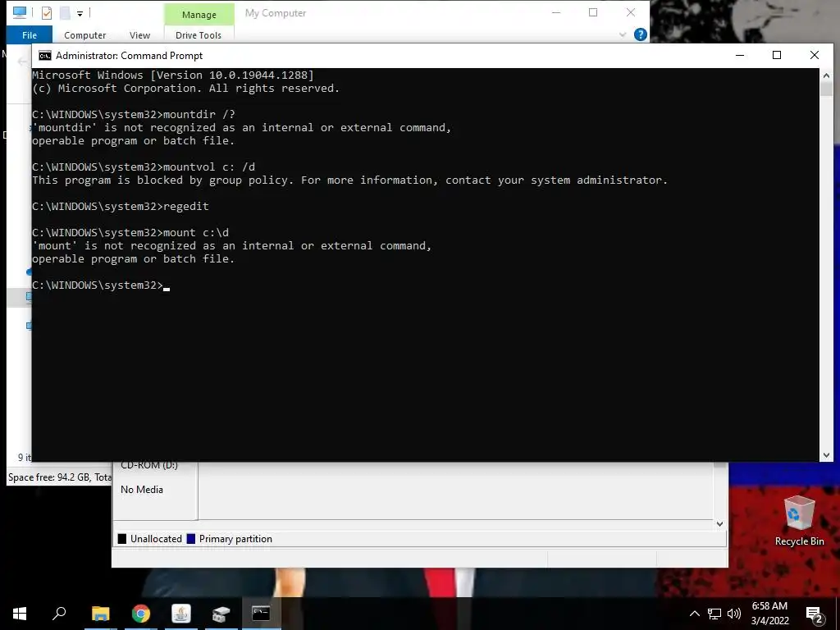This screenshot has width=840, height=630.
Task: Close the Command Prompt window
Action: tap(815, 55)
